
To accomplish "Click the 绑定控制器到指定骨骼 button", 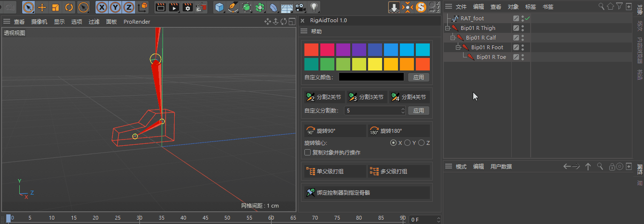I will (x=367, y=193).
